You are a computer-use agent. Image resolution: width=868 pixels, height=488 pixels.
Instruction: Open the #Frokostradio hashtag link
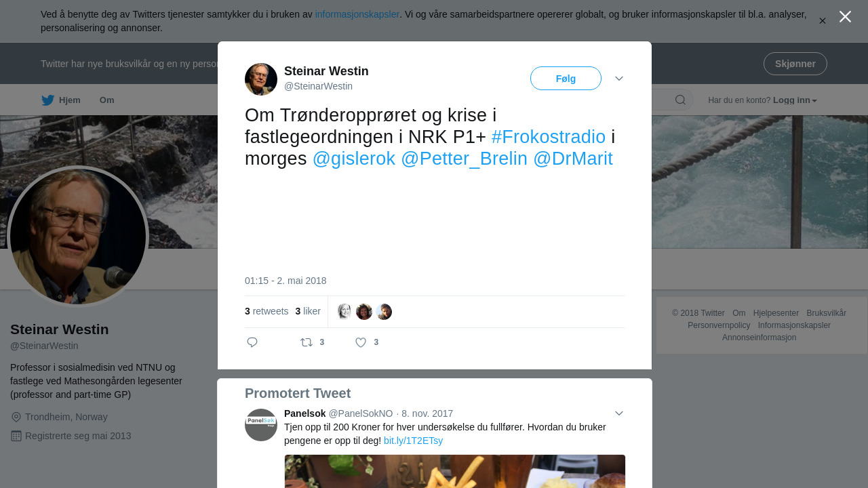549,137
